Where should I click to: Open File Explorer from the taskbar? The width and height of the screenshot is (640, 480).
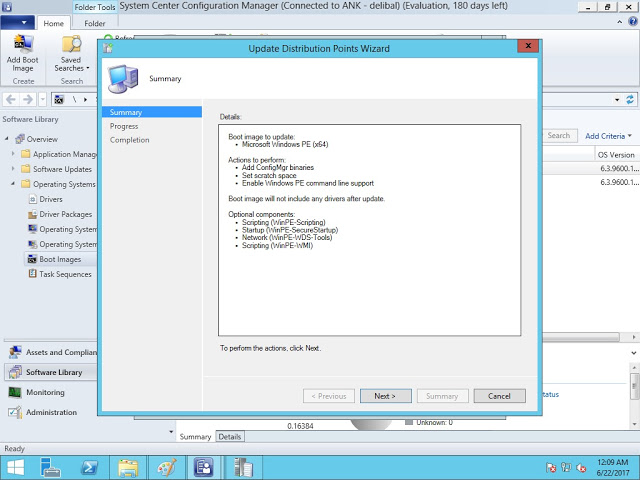128,466
